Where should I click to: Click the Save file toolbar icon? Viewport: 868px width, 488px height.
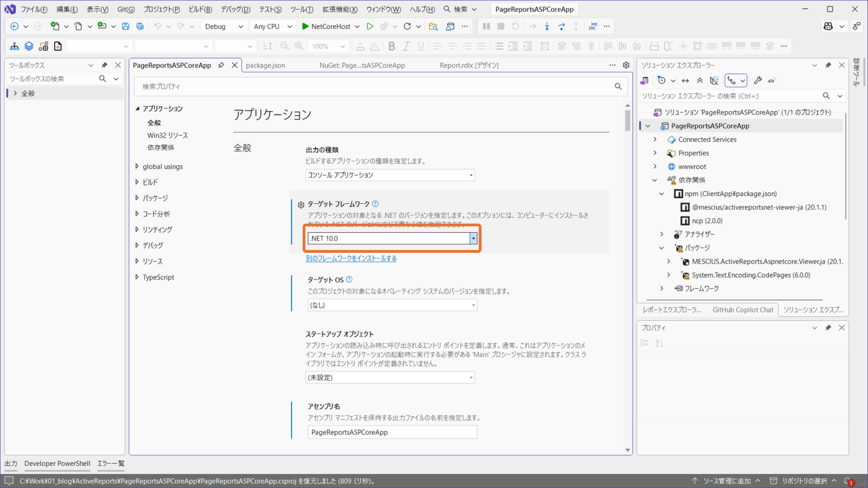[x=126, y=27]
